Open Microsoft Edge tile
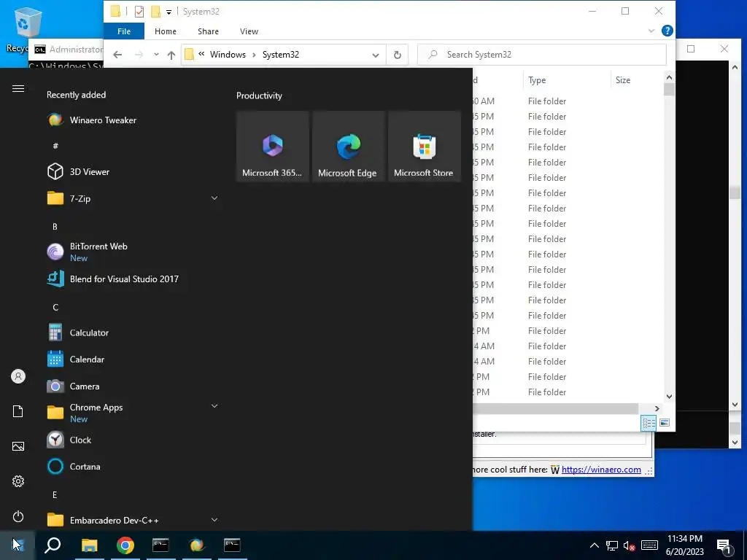Viewport: 747px width, 560px height. pyautogui.click(x=348, y=146)
